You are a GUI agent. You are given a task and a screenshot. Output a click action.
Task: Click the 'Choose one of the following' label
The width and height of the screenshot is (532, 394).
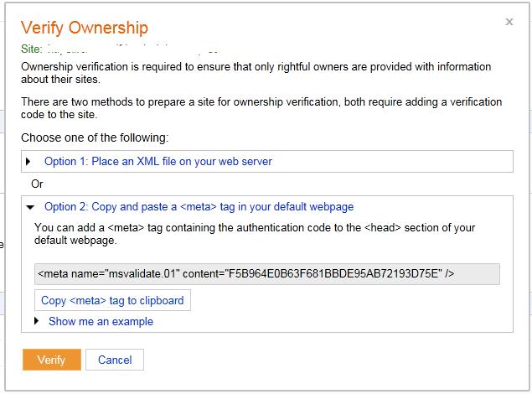point(95,137)
